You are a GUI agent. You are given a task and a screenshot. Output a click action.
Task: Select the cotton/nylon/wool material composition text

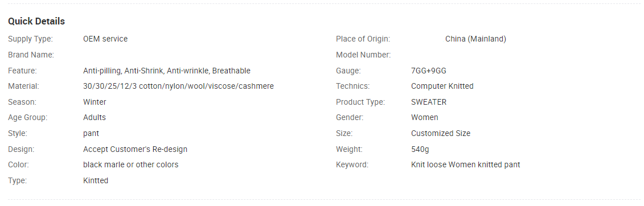pos(178,86)
